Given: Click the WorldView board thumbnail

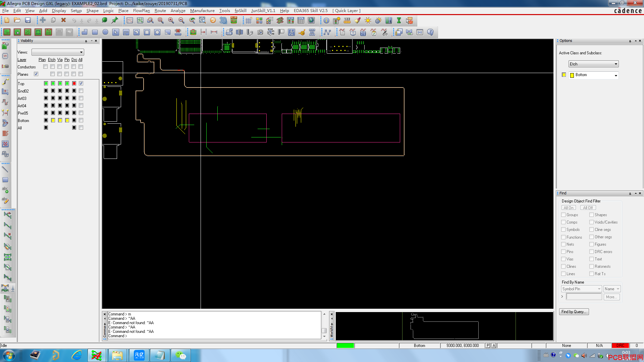Looking at the screenshot, I should coord(444,326).
